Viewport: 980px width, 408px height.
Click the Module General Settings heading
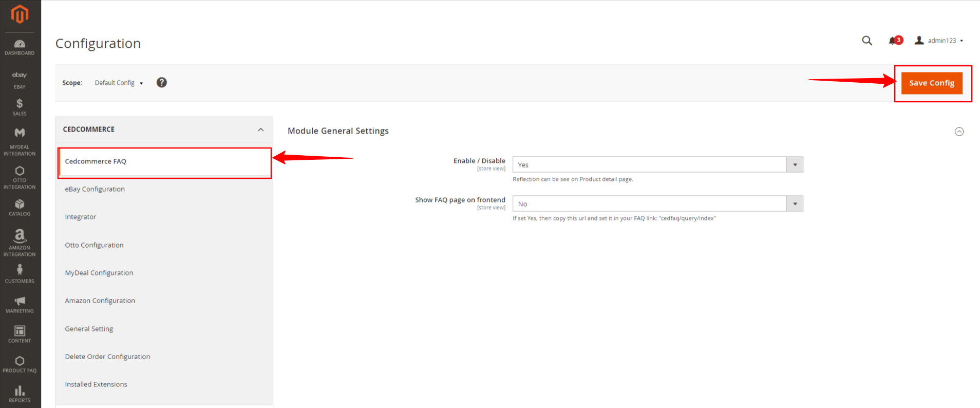338,131
